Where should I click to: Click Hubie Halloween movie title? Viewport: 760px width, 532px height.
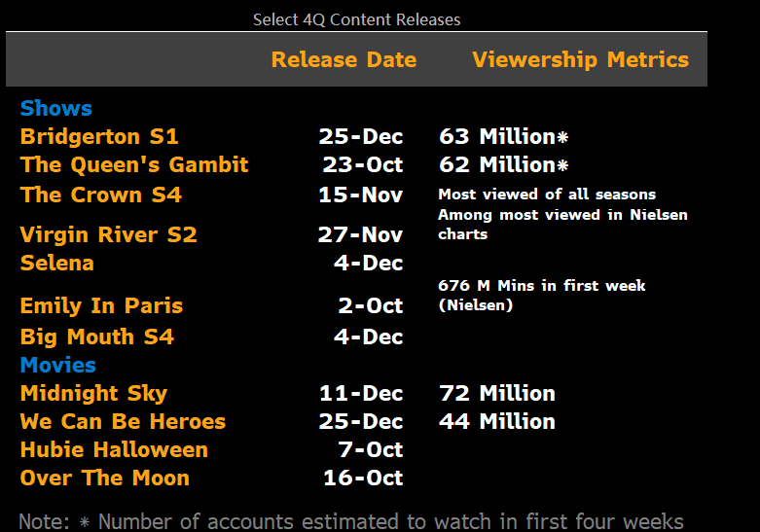click(115, 449)
